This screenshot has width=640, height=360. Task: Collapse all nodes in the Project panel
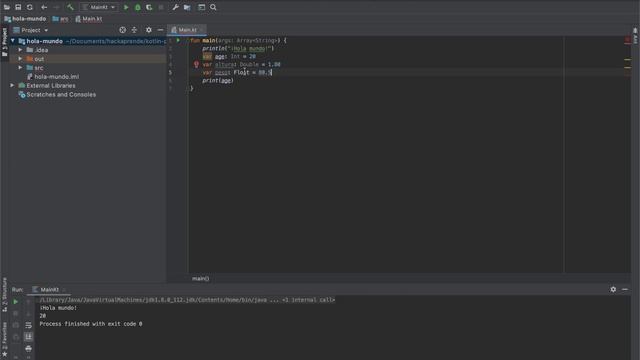click(x=134, y=30)
